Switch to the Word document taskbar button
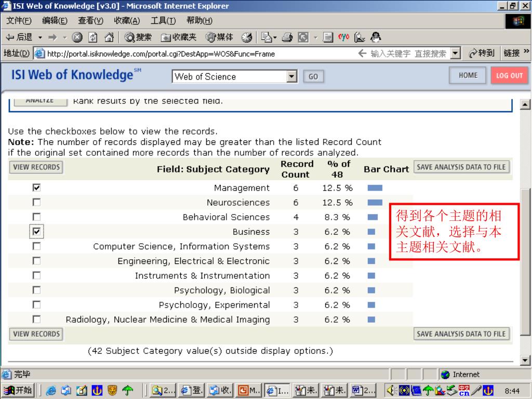 coord(364,391)
